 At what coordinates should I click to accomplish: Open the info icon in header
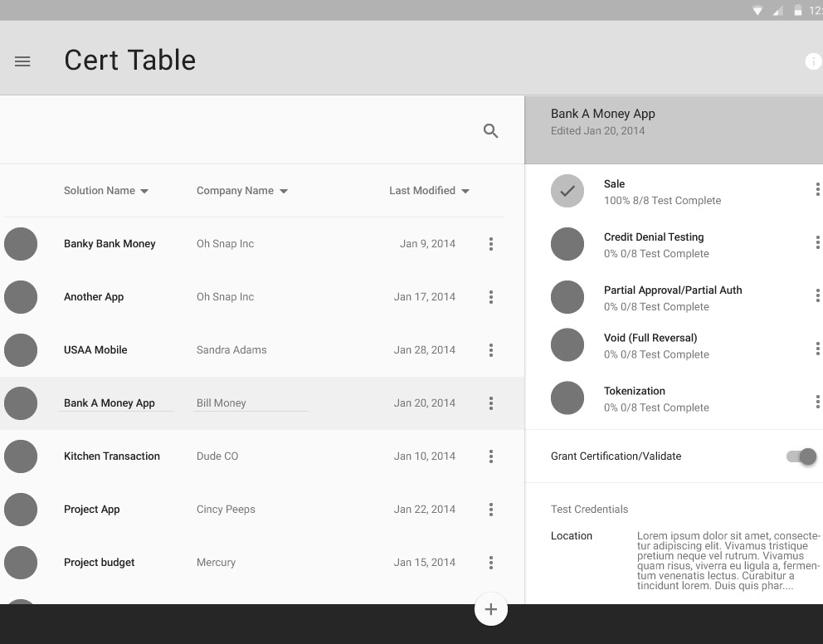click(x=812, y=61)
